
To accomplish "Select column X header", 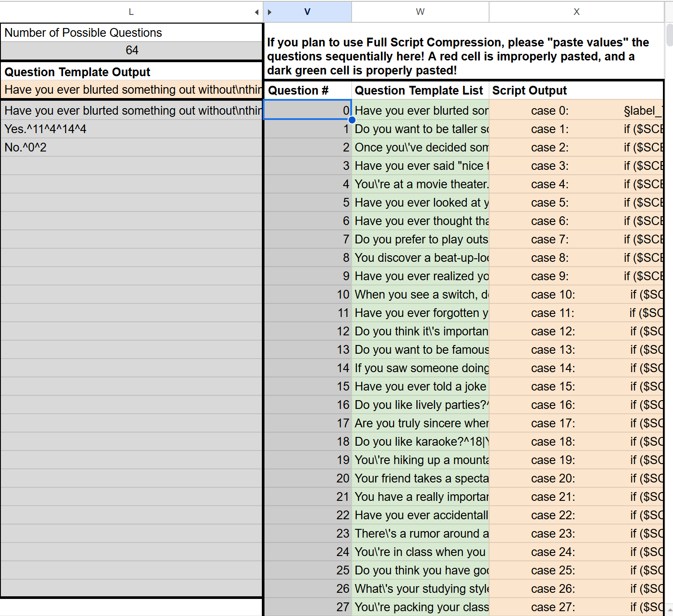I will (x=576, y=12).
